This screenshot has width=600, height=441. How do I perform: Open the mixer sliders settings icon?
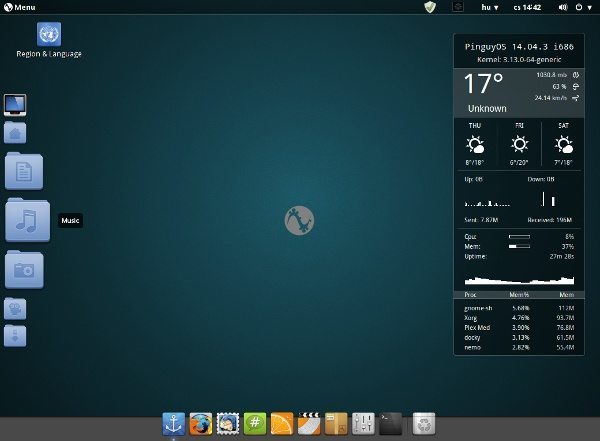coord(364,424)
